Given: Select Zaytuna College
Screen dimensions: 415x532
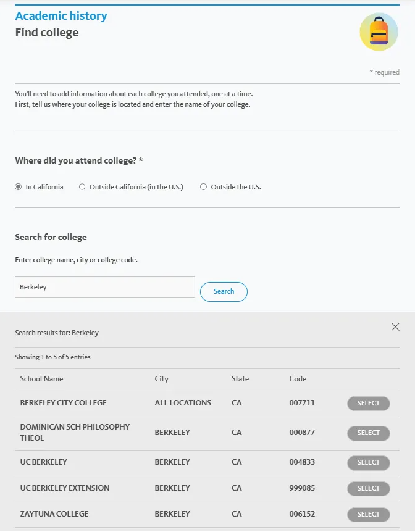Looking at the screenshot, I should pyautogui.click(x=368, y=515).
